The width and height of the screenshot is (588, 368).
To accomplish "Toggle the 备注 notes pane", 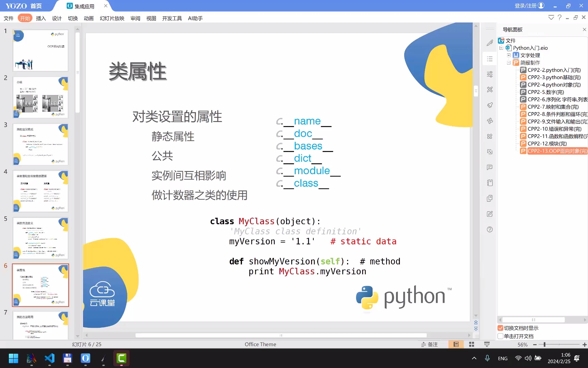I will pyautogui.click(x=429, y=344).
